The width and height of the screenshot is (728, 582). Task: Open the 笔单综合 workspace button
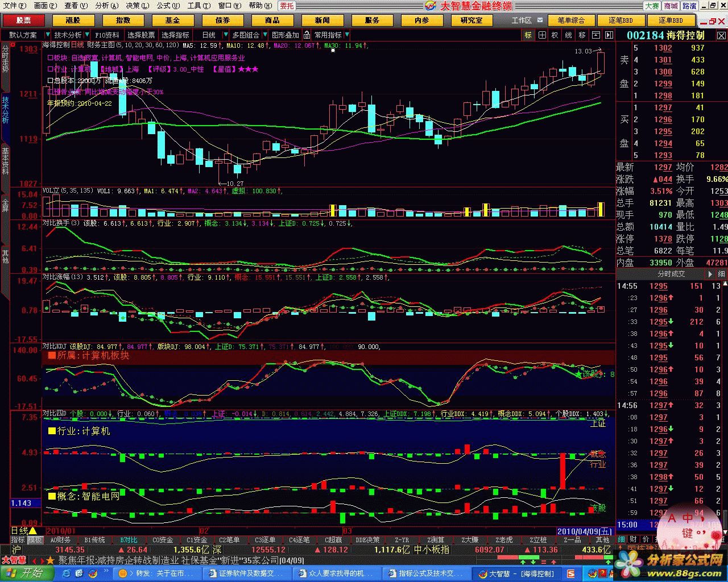coord(571,20)
